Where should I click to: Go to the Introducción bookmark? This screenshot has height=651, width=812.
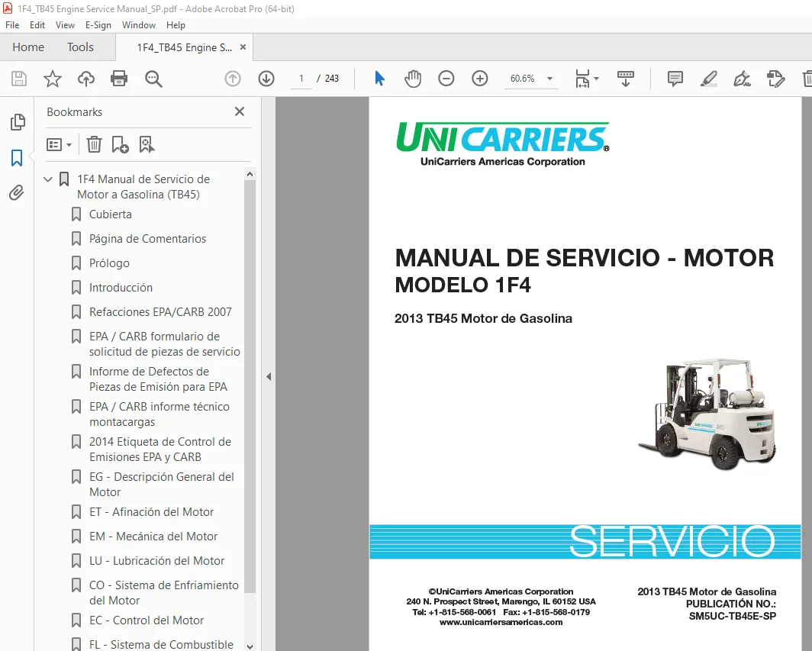121,288
